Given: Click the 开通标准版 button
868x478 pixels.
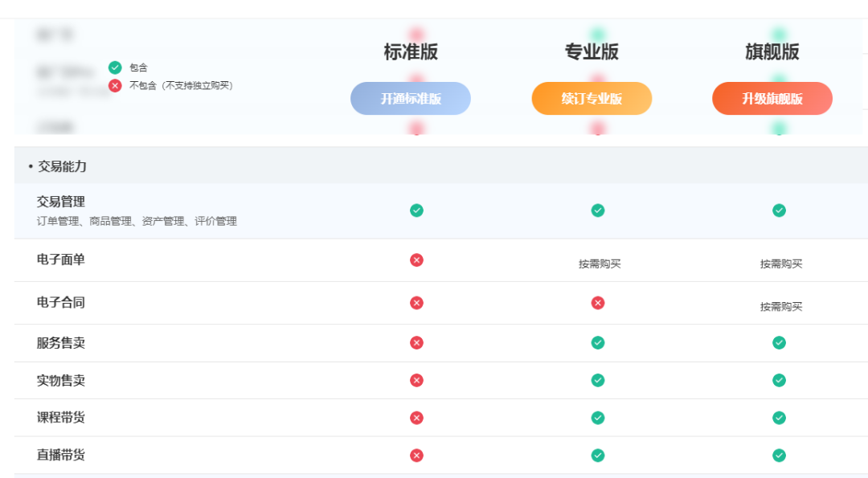Looking at the screenshot, I should coord(411,99).
